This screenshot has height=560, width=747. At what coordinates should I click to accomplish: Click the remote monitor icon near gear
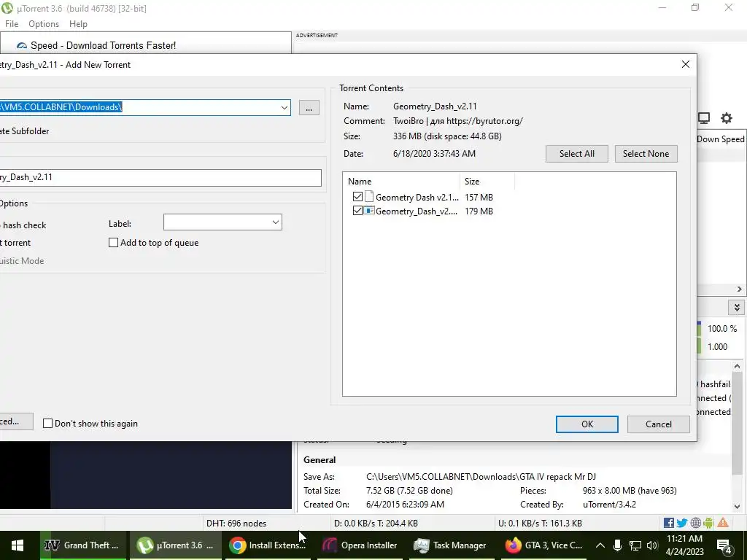coord(704,117)
